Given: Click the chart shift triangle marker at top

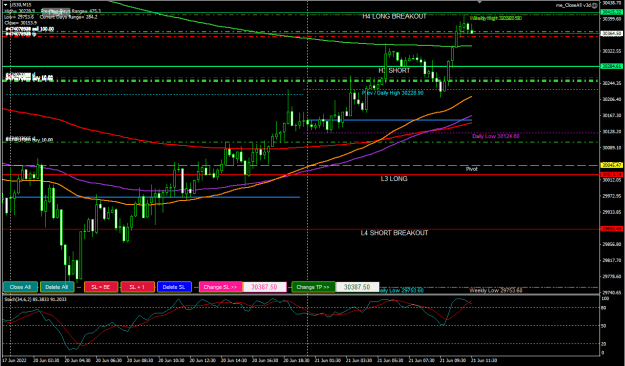Looking at the screenshot, I should pos(480,2).
